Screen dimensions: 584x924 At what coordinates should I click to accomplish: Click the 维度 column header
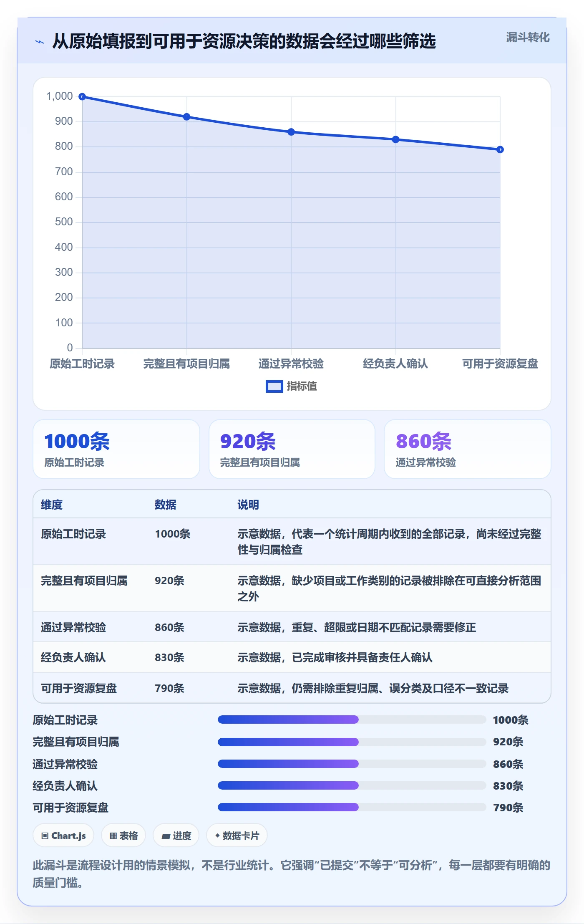[52, 505]
